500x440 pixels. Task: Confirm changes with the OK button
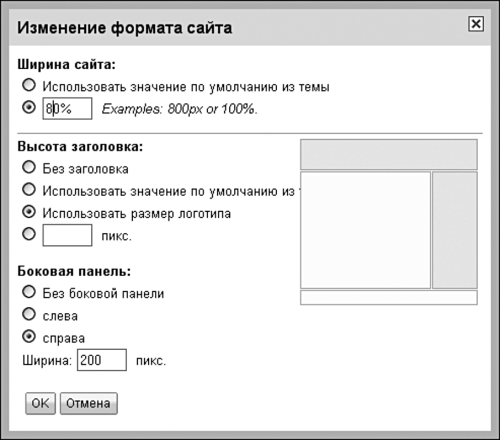40,403
